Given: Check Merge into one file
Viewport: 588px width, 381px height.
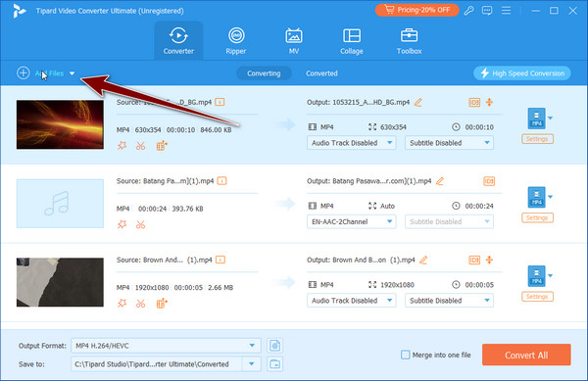Looking at the screenshot, I should 406,355.
